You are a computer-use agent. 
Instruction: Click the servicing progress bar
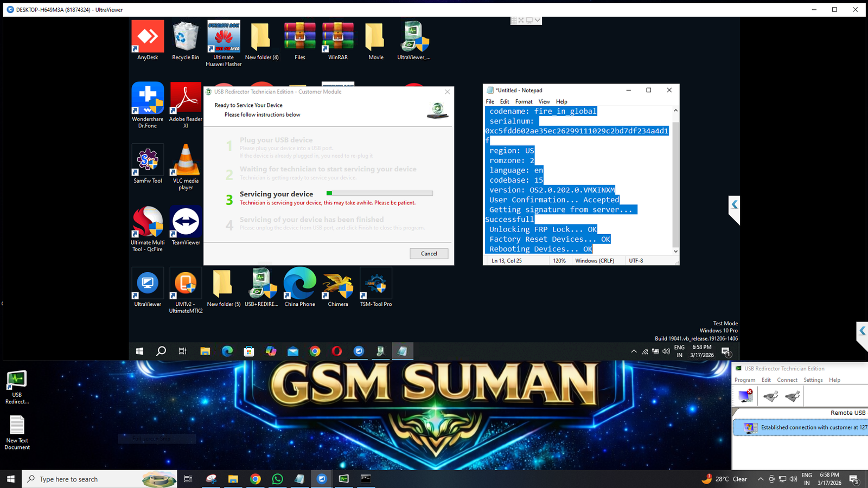(x=380, y=193)
